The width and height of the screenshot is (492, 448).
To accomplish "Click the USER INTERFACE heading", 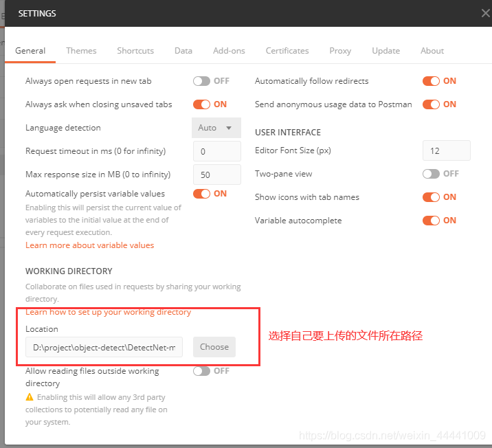I will pyautogui.click(x=288, y=133).
